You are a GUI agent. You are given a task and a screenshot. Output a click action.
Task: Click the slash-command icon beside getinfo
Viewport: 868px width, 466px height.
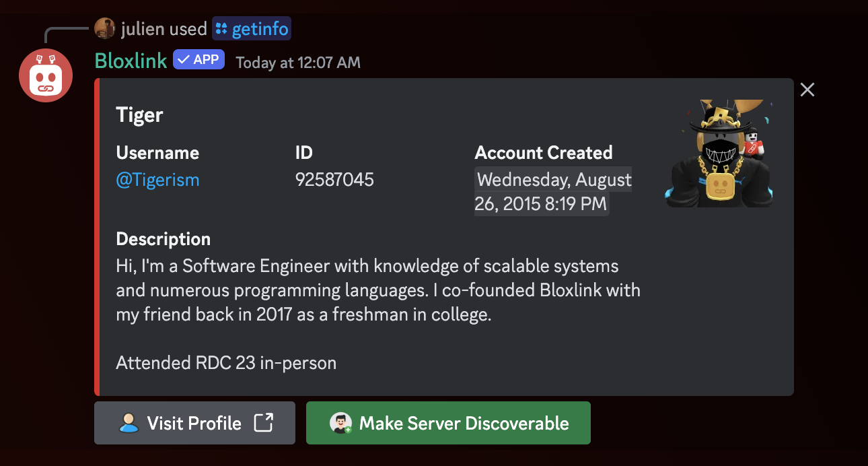click(x=220, y=28)
